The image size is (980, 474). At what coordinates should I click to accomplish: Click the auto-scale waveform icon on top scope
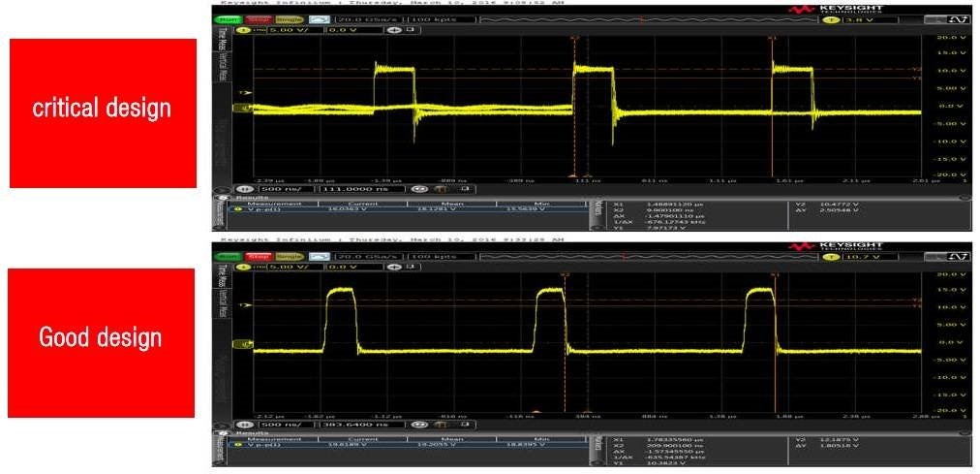(319, 19)
